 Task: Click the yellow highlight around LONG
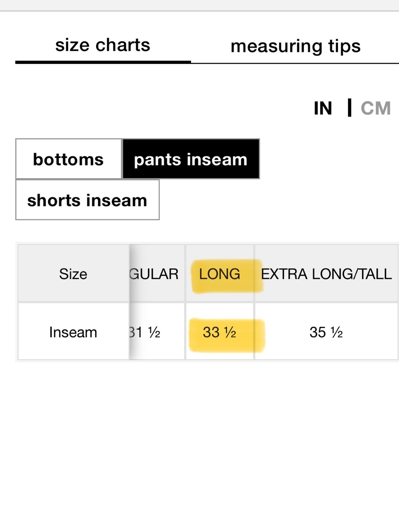(x=227, y=276)
